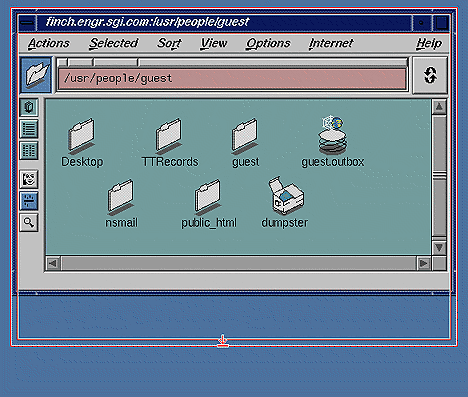Image resolution: width=468 pixels, height=397 pixels.
Task: Select the guest folder icon
Action: (245, 136)
